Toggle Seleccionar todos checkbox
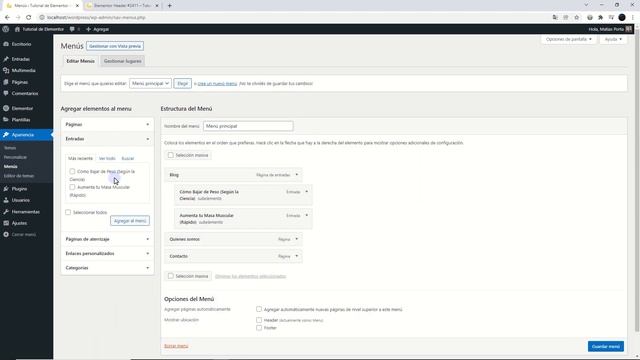 point(68,212)
